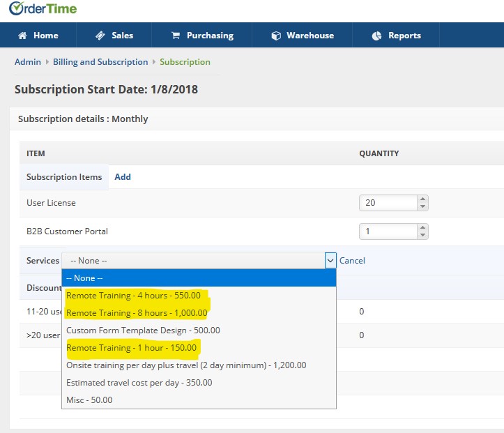Open the Sales menu
504x433 pixels.
pos(114,35)
